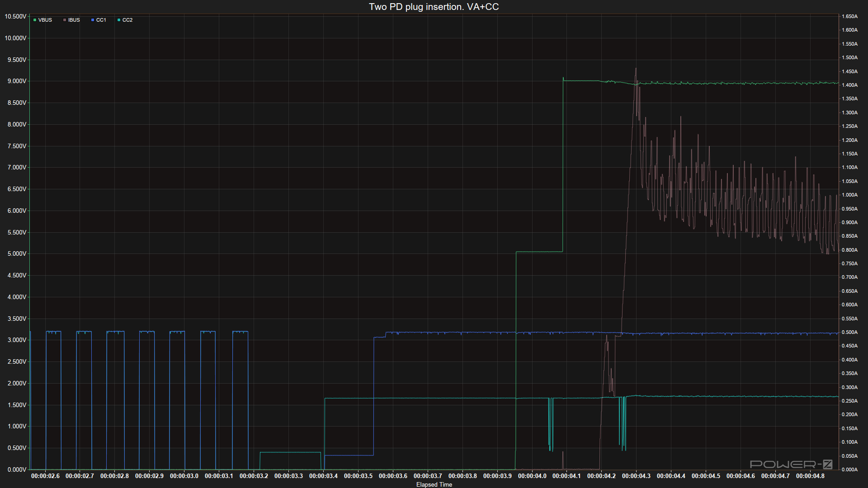Viewport: 868px width, 488px height.
Task: Click the IBUS legend color square
Action: tap(65, 20)
